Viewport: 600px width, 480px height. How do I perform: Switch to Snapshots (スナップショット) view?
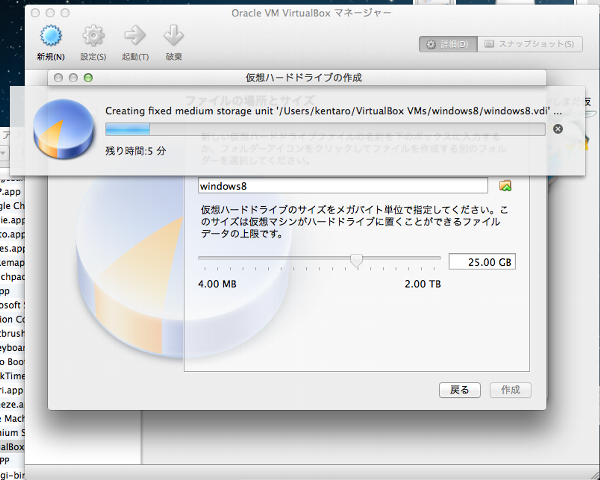pos(530,44)
